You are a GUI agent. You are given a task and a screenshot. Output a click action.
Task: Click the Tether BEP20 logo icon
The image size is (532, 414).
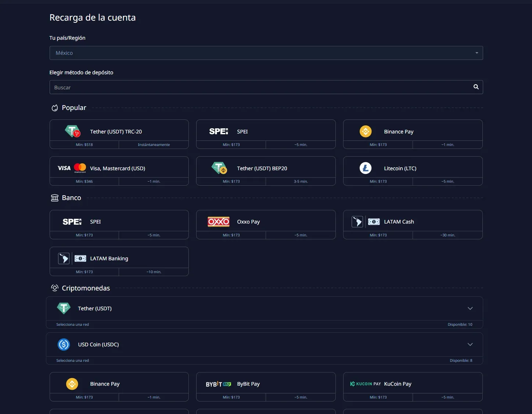(219, 168)
